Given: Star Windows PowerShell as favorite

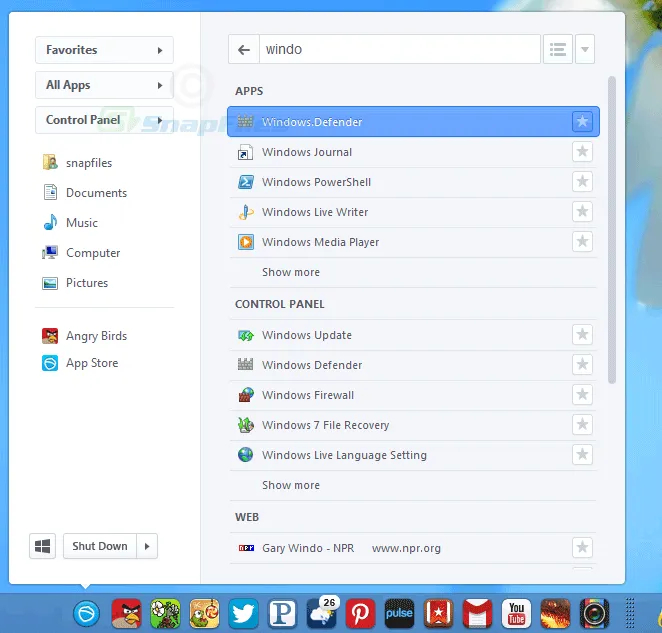Looking at the screenshot, I should coord(582,182).
